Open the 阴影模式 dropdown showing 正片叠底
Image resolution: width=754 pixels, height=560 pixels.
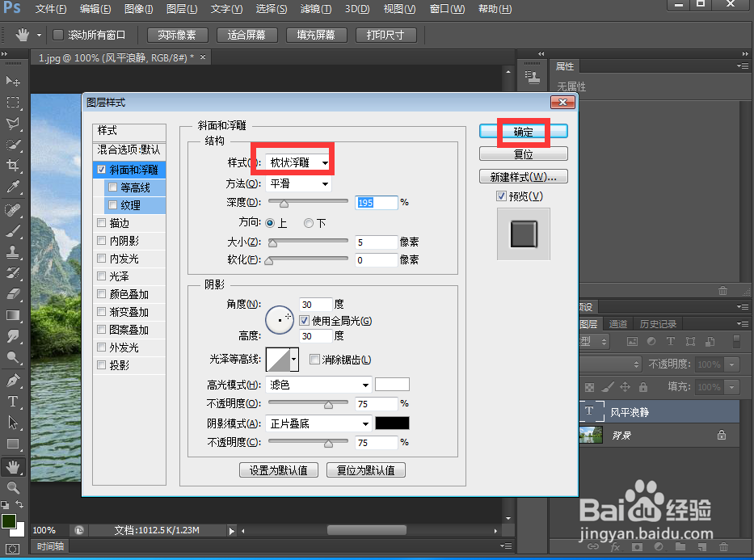coord(318,423)
